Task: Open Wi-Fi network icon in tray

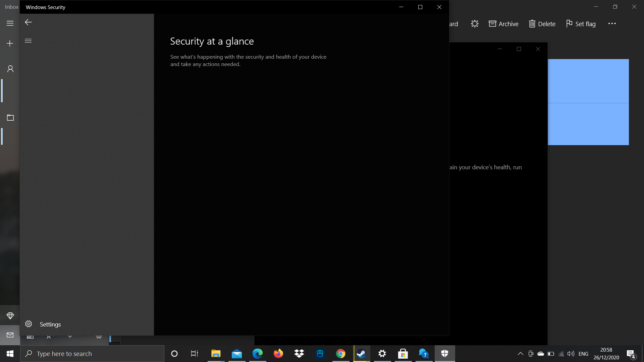Action: click(x=561, y=354)
